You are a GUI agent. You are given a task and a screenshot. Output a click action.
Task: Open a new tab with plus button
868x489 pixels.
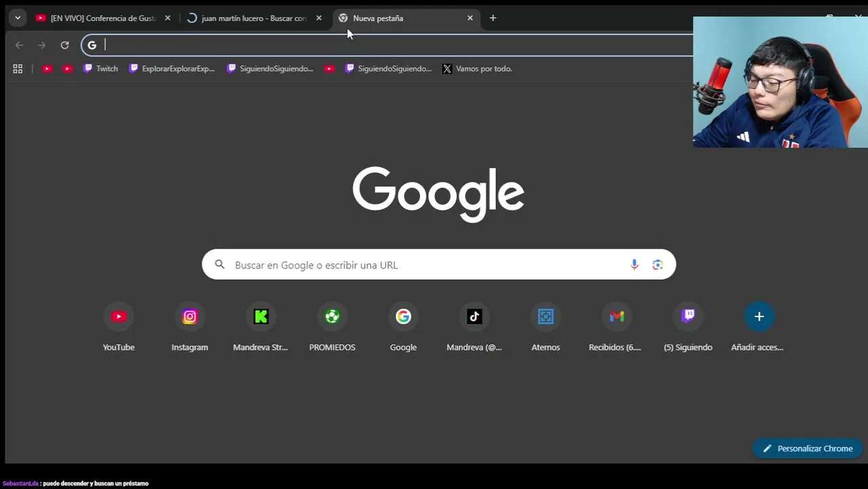493,18
